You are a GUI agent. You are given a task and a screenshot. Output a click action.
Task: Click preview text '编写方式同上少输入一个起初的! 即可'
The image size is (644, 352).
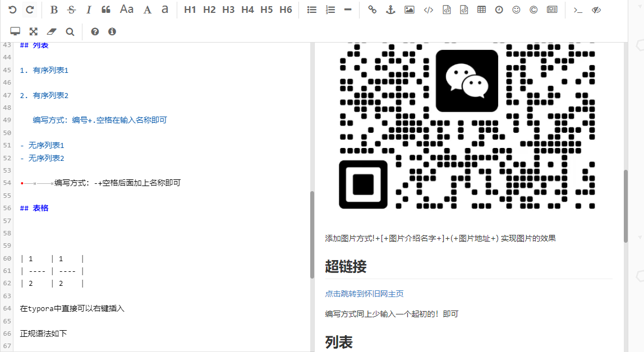[392, 314]
